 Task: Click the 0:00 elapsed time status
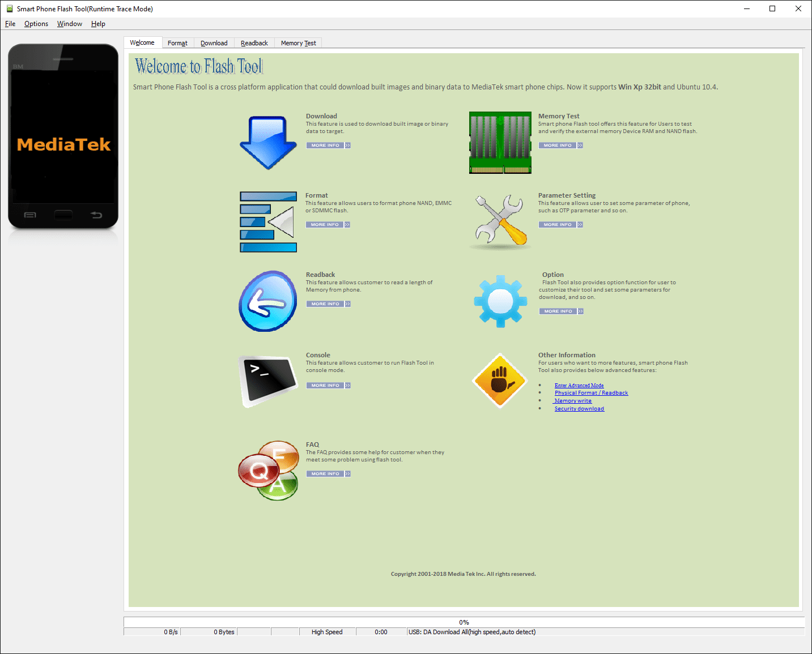tap(381, 632)
